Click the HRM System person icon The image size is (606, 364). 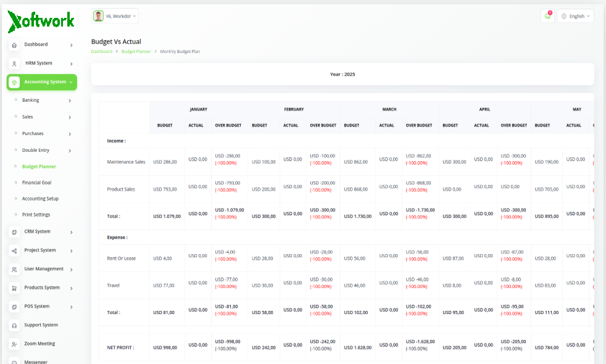(14, 64)
